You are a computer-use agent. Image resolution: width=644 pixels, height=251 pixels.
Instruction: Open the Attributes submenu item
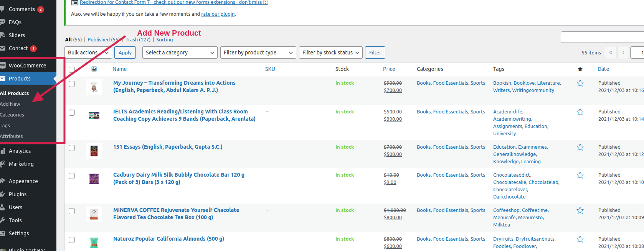pyautogui.click(x=12, y=136)
